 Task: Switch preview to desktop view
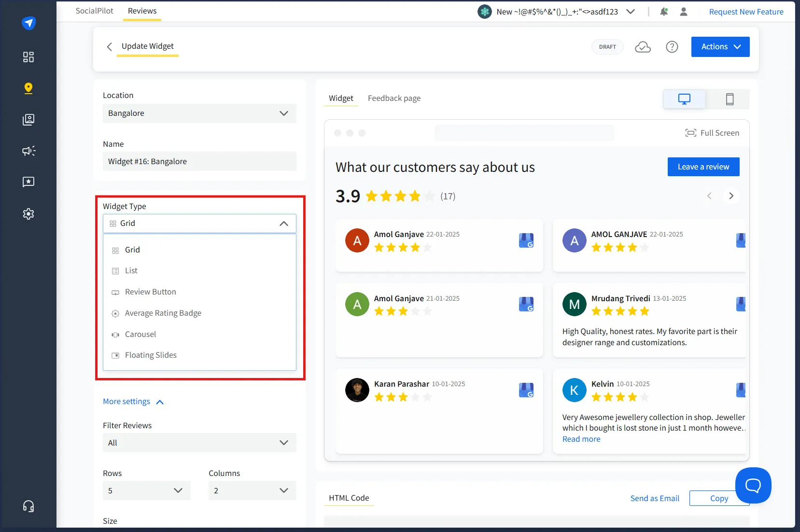click(684, 99)
